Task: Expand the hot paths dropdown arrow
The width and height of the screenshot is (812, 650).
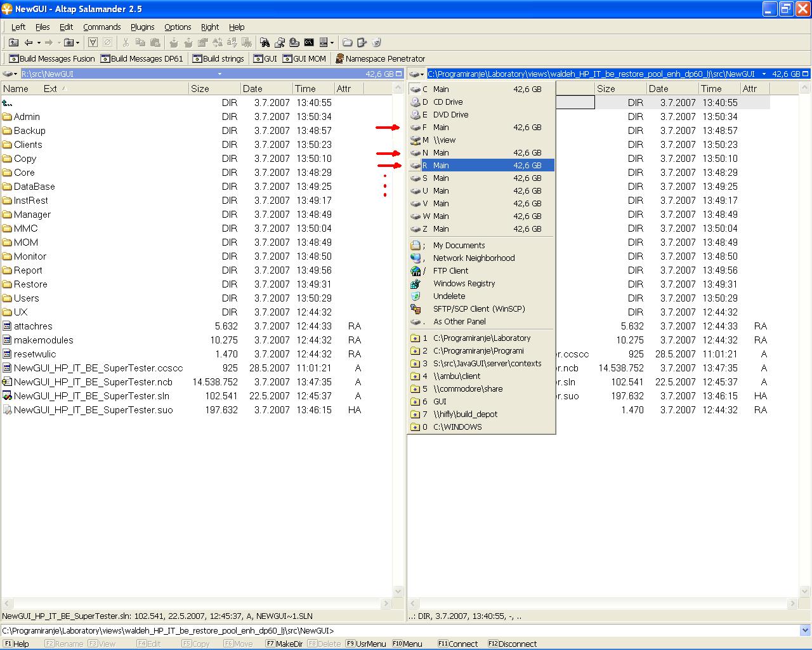Action: (x=77, y=43)
